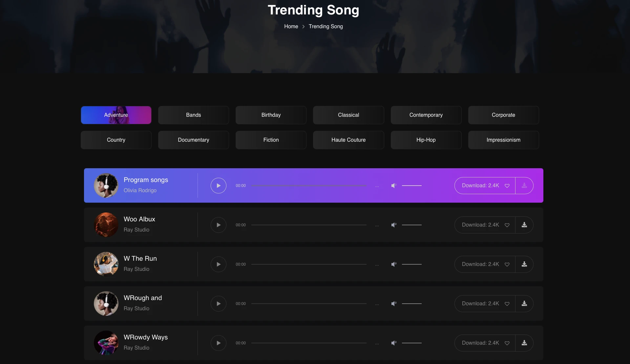
Task: Seek on WRough and progress bar
Action: point(309,304)
